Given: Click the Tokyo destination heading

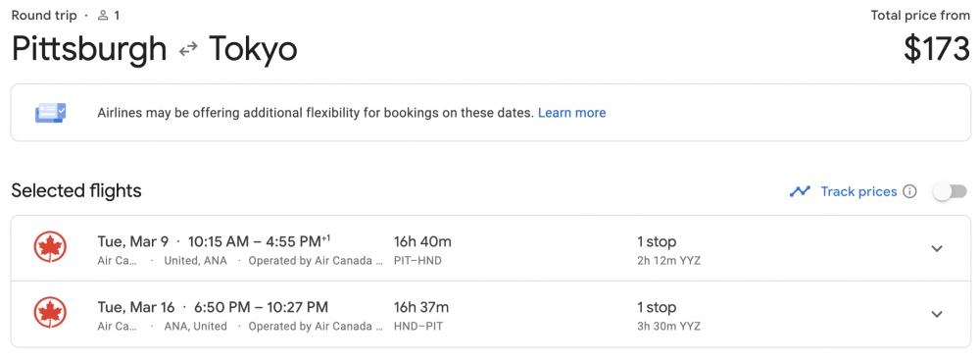Looking at the screenshot, I should [253, 49].
